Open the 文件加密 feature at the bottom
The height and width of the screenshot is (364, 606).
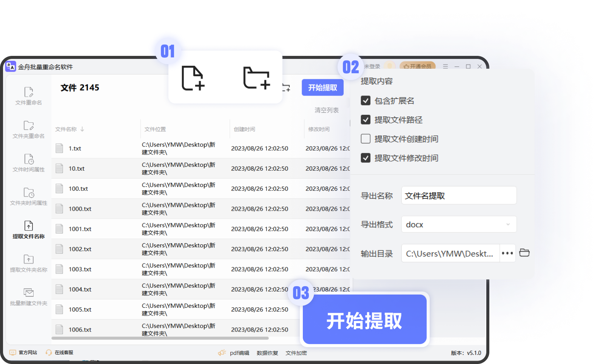coord(296,353)
